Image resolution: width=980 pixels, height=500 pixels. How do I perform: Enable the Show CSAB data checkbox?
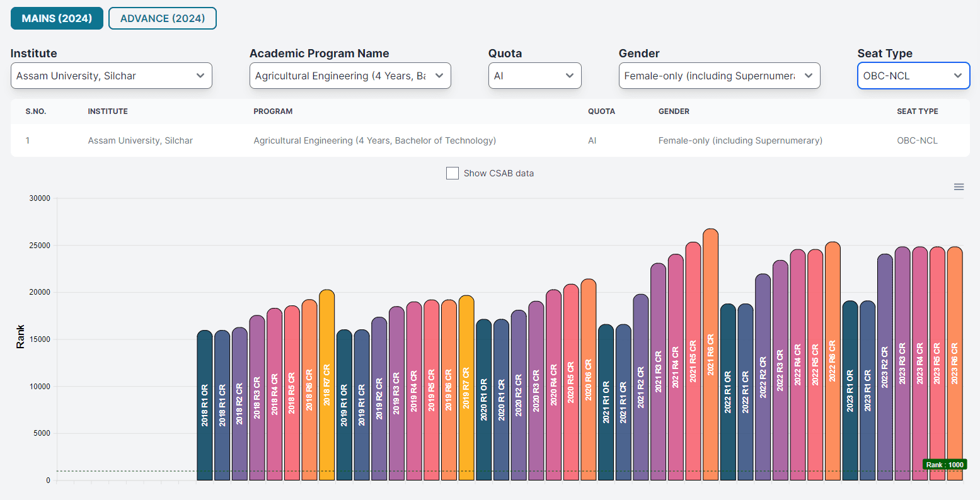(x=453, y=173)
